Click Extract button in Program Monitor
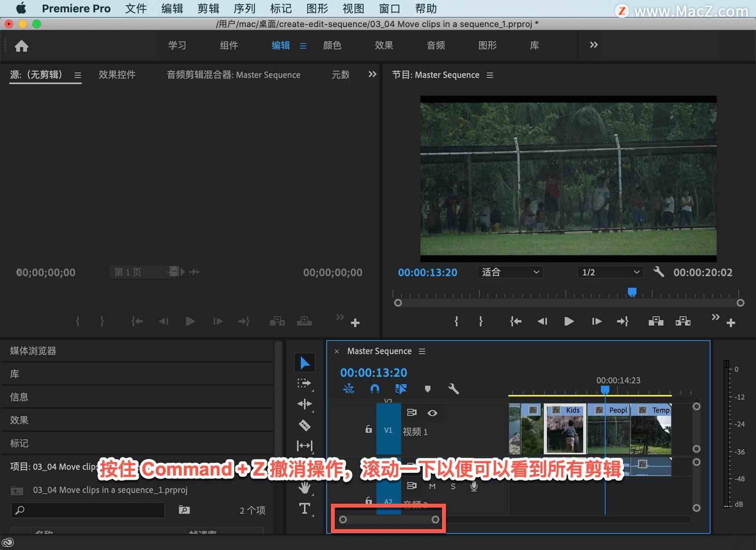The width and height of the screenshot is (756, 550). click(x=683, y=321)
